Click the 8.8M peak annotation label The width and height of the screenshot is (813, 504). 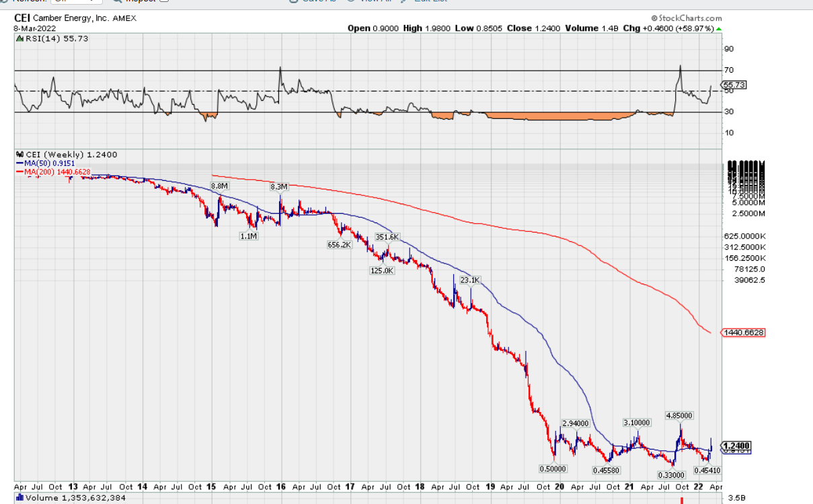(x=219, y=185)
